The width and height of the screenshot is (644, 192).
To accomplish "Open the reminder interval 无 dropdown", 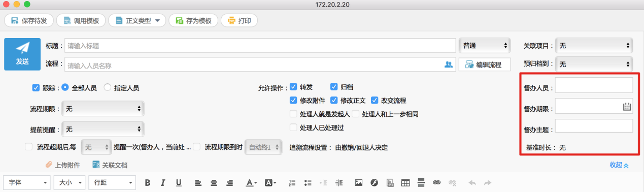I will click(96, 147).
